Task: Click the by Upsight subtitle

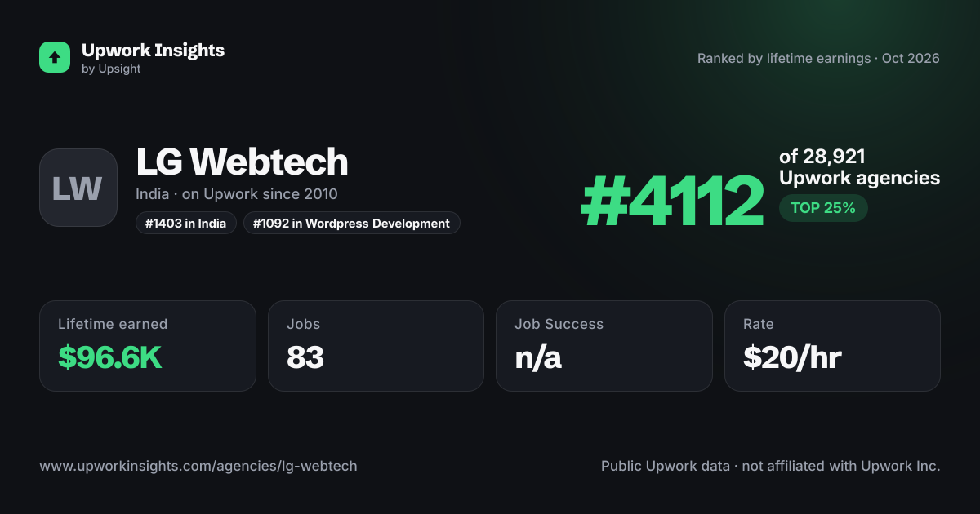Action: pyautogui.click(x=111, y=69)
